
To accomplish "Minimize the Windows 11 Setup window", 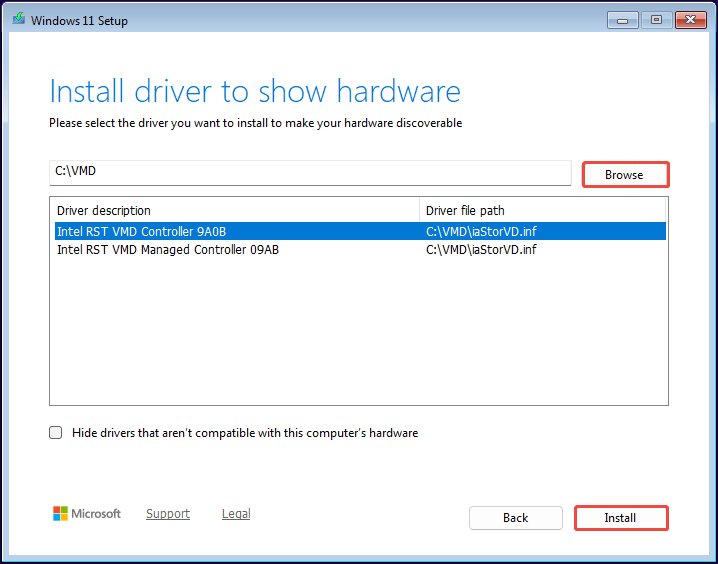I will [622, 20].
